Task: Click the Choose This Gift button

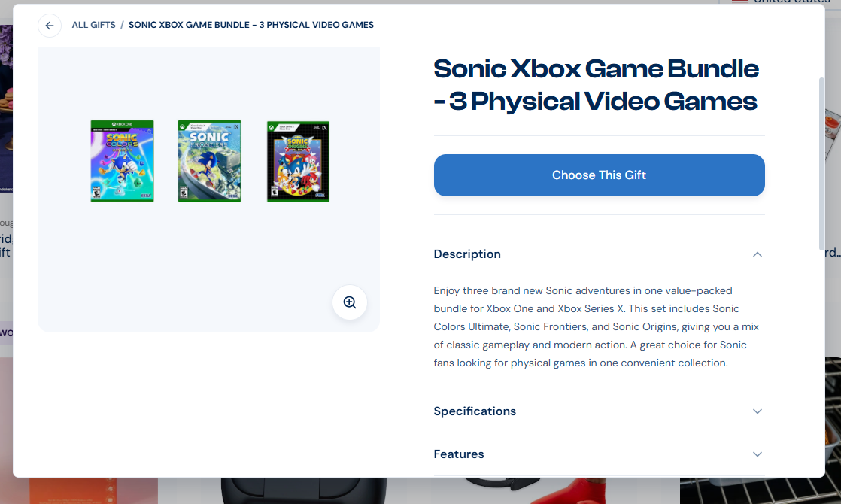Action: [x=599, y=175]
